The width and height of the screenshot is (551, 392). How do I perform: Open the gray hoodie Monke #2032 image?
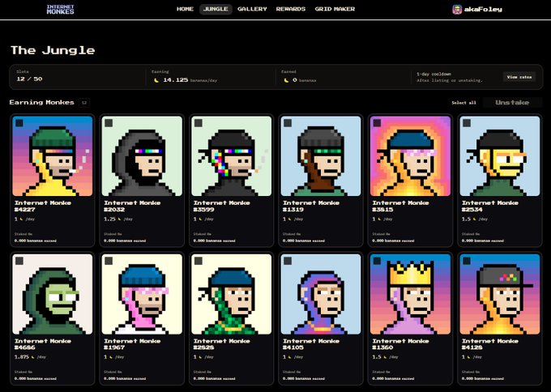(x=142, y=156)
